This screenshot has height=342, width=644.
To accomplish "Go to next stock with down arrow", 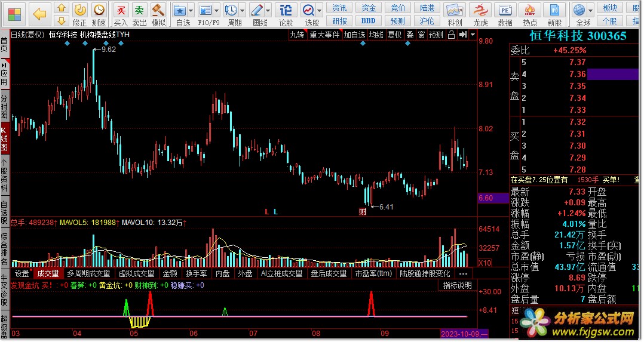I will pyautogui.click(x=62, y=20).
